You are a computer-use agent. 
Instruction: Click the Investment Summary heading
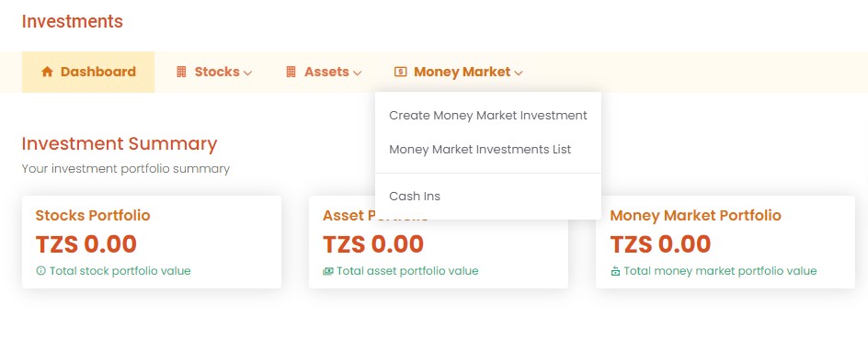[x=120, y=143]
